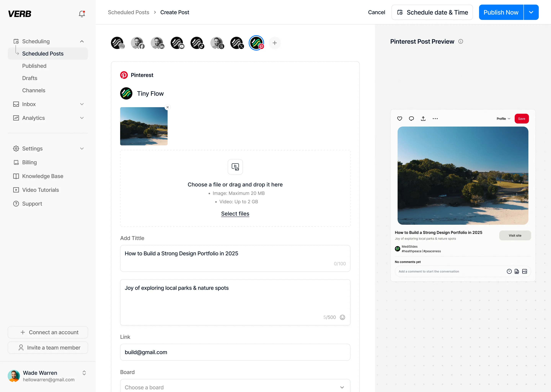Open the notifications bell
This screenshot has width=551, height=392.
point(82,14)
